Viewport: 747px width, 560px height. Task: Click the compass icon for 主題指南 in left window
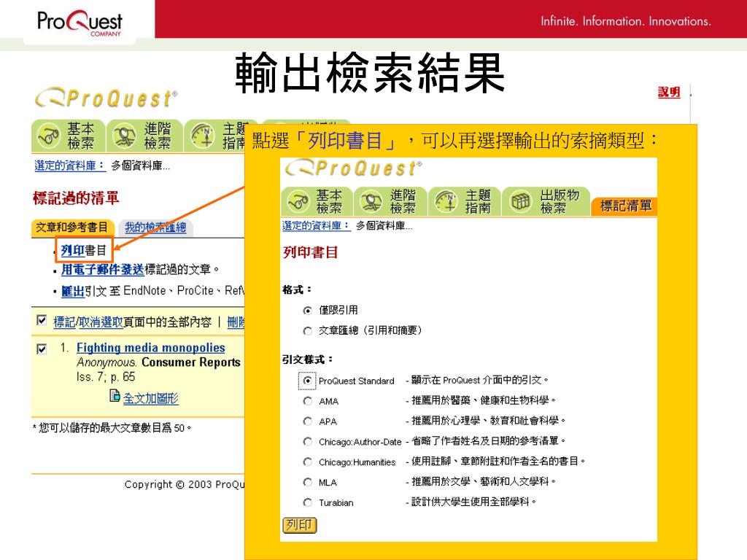point(203,136)
